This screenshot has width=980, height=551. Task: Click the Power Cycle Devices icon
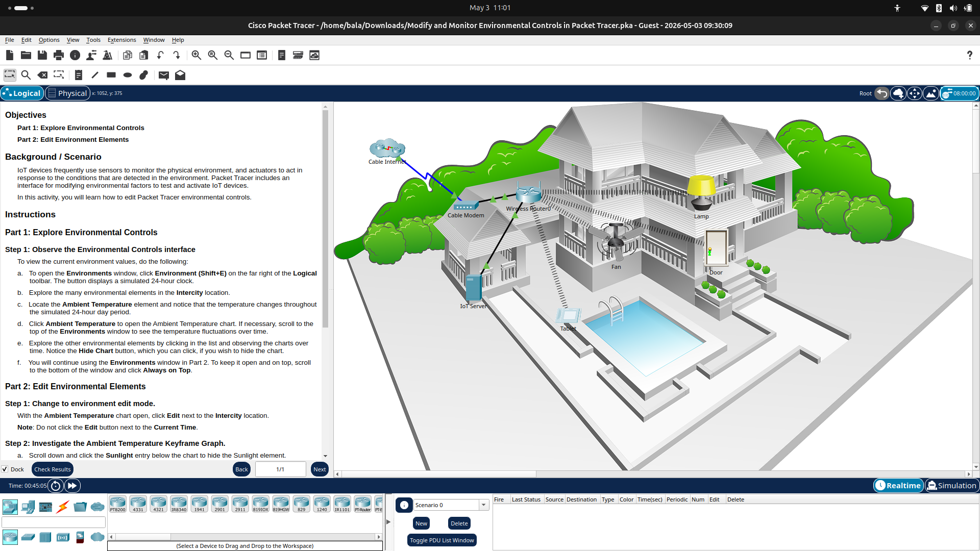56,486
